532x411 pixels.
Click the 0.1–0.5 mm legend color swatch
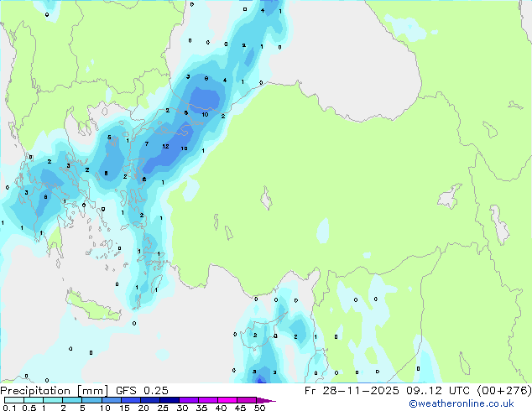click(14, 400)
